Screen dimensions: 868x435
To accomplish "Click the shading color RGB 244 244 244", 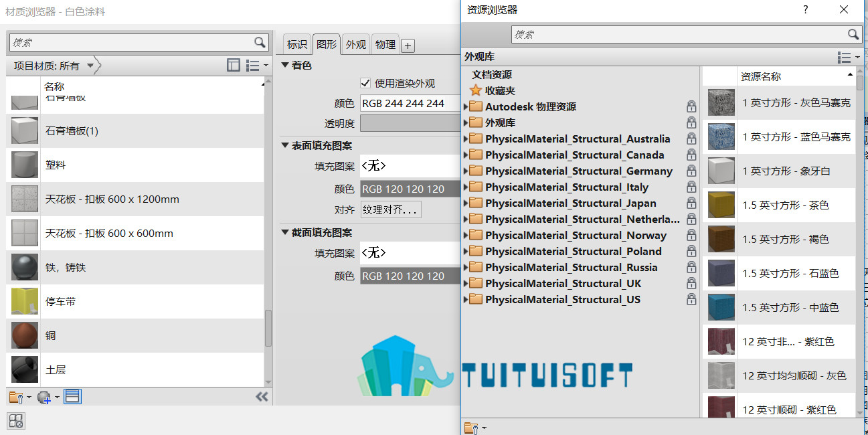I will point(410,103).
